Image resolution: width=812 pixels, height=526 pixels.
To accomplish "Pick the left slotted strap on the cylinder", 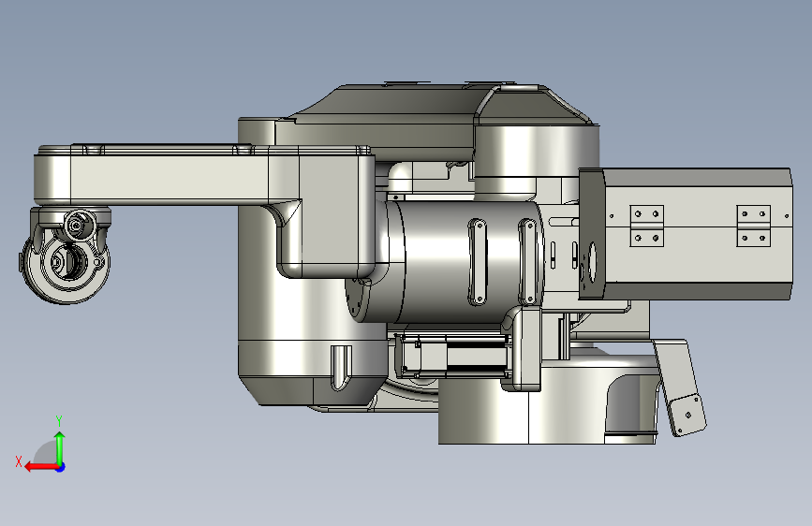I will tap(477, 262).
